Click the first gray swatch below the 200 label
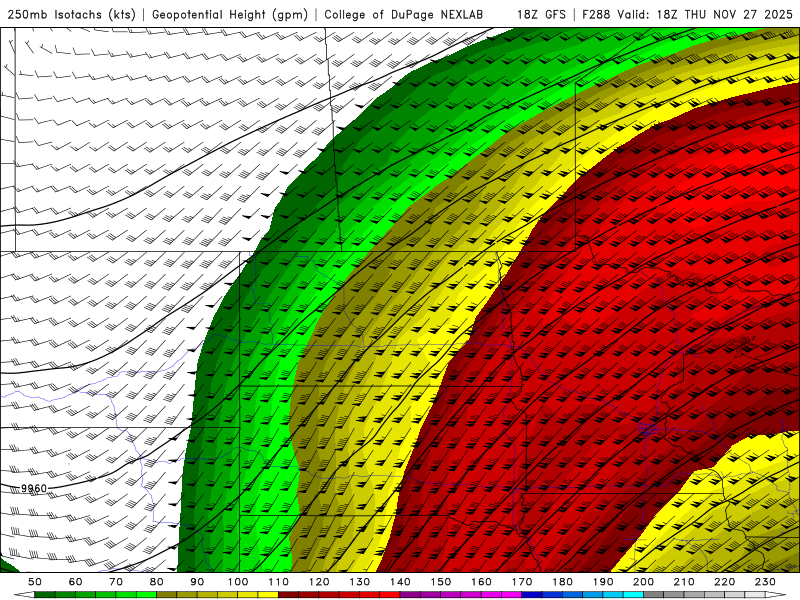 (654, 595)
